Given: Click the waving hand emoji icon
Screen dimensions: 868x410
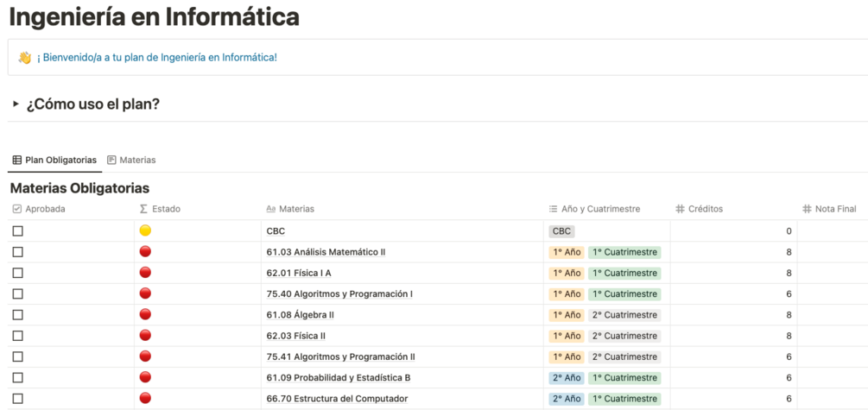Looking at the screenshot, I should tap(24, 58).
